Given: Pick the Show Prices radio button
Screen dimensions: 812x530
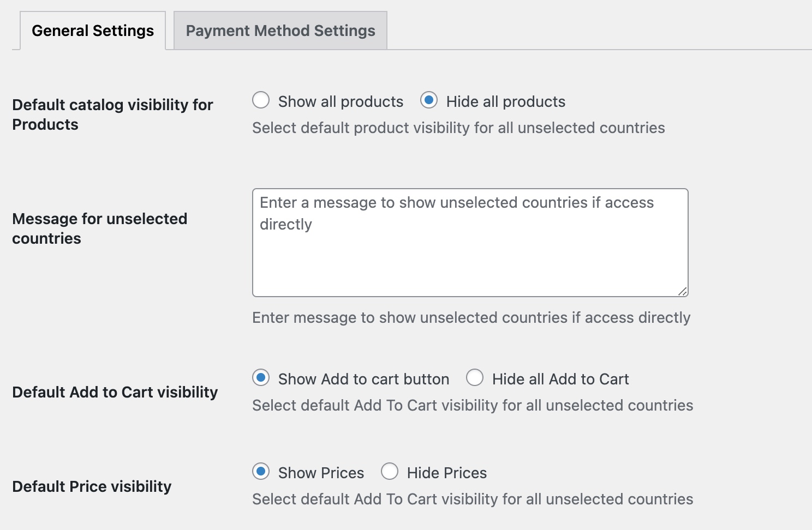Looking at the screenshot, I should tap(261, 472).
